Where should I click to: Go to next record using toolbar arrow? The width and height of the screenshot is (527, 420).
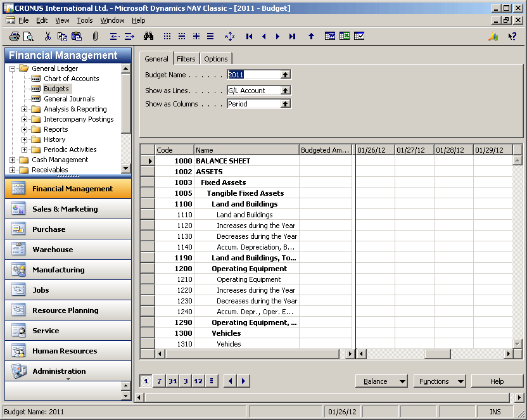pyautogui.click(x=277, y=36)
